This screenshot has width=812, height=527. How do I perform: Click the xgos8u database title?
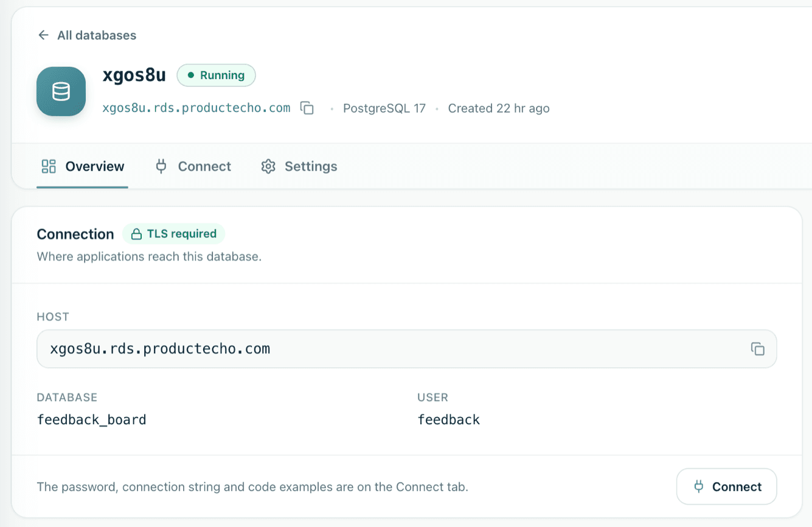coord(134,75)
